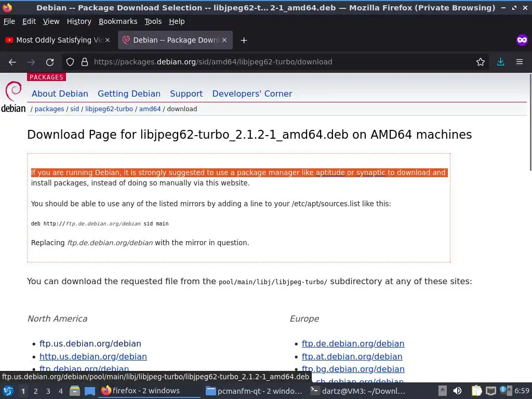This screenshot has height=399, width=532.
Task: Open the Edit menu
Action: click(29, 21)
